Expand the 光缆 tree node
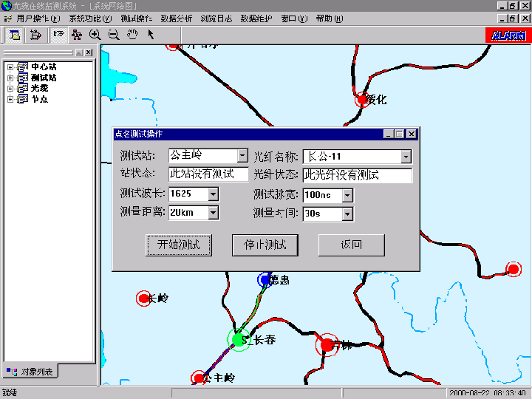 pos(10,89)
